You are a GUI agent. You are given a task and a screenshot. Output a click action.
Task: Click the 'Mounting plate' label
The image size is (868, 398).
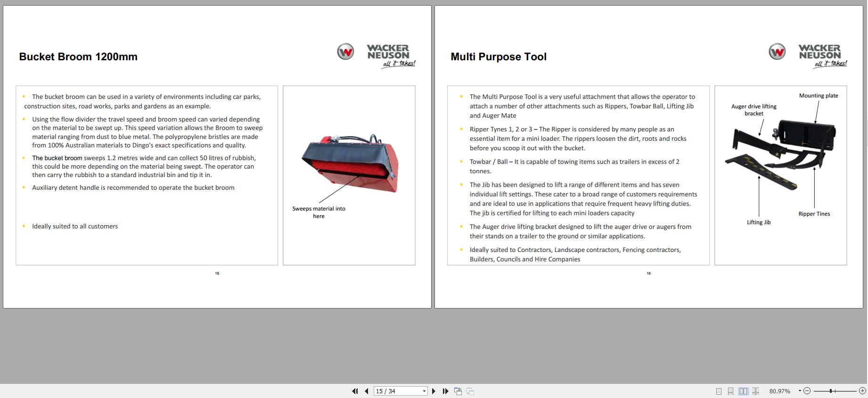tap(819, 96)
